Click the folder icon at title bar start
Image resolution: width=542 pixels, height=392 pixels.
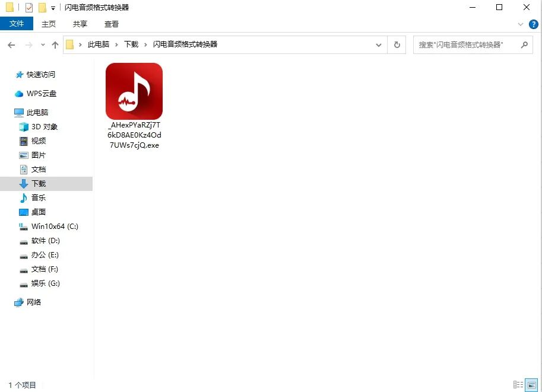point(9,7)
